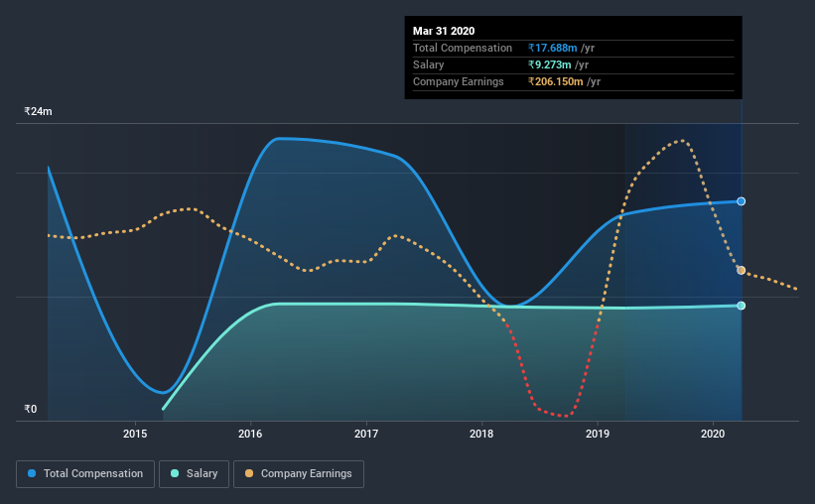Click the 2020 x-axis label
Screen dimensions: 815x504
(713, 434)
